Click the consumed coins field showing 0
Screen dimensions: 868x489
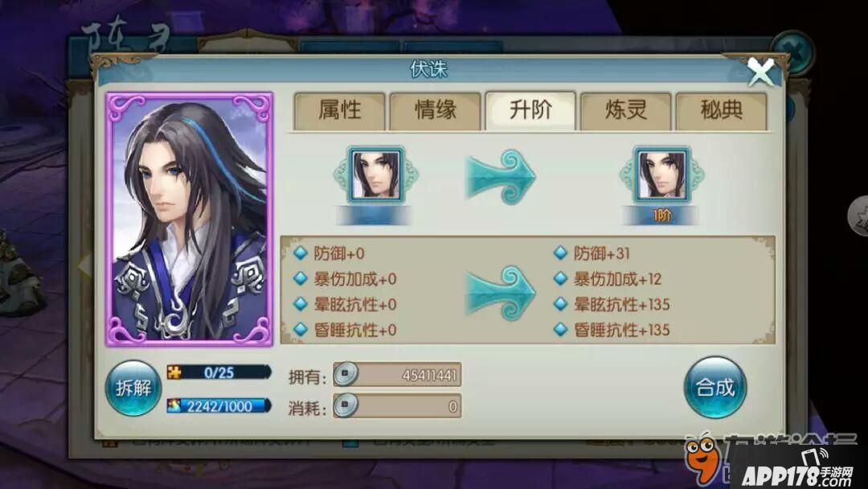pyautogui.click(x=398, y=406)
